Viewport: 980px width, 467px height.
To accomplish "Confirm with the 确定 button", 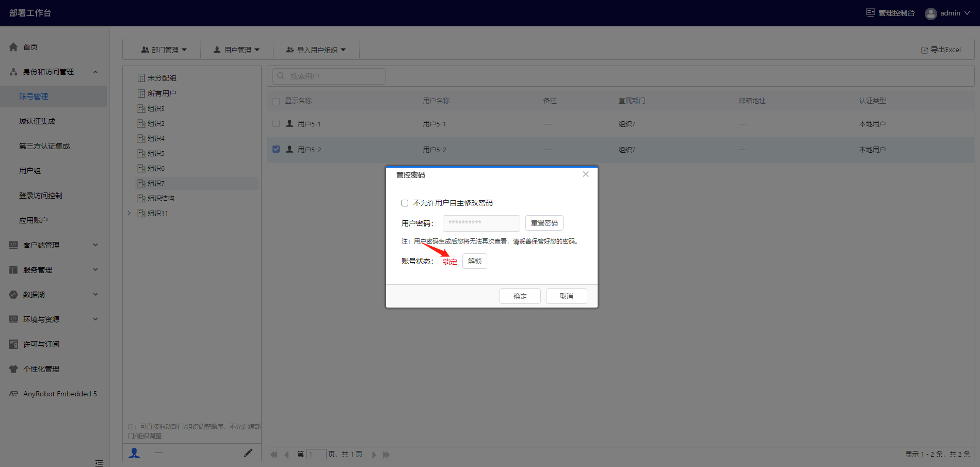I will point(520,296).
